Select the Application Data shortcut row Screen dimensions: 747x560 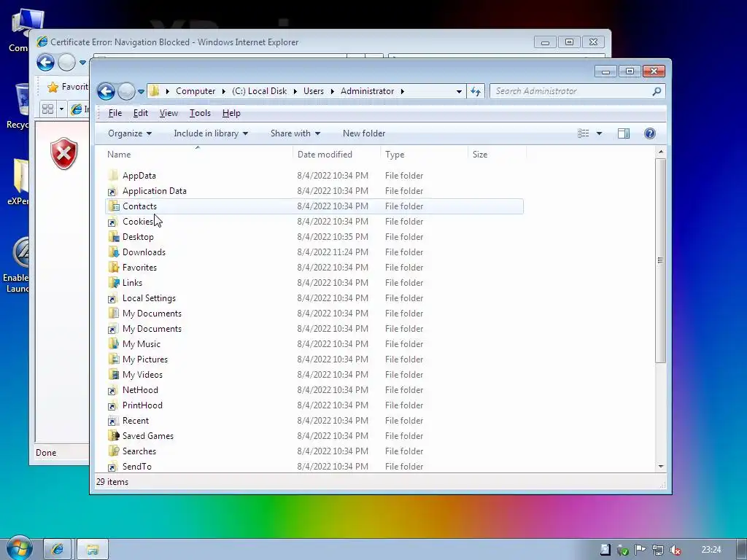pos(314,191)
